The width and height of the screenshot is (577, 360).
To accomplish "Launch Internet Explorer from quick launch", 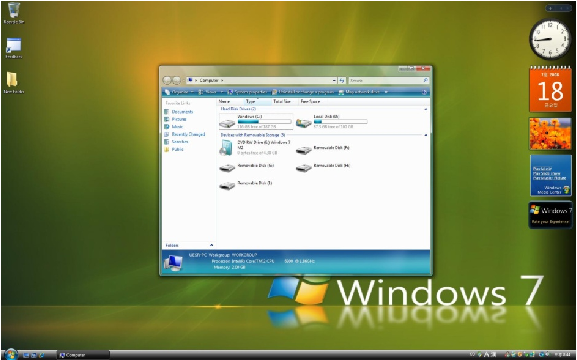I will point(41,355).
